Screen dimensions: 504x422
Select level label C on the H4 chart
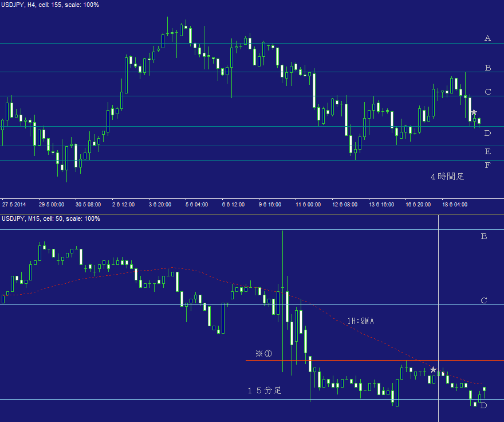tap(487, 92)
